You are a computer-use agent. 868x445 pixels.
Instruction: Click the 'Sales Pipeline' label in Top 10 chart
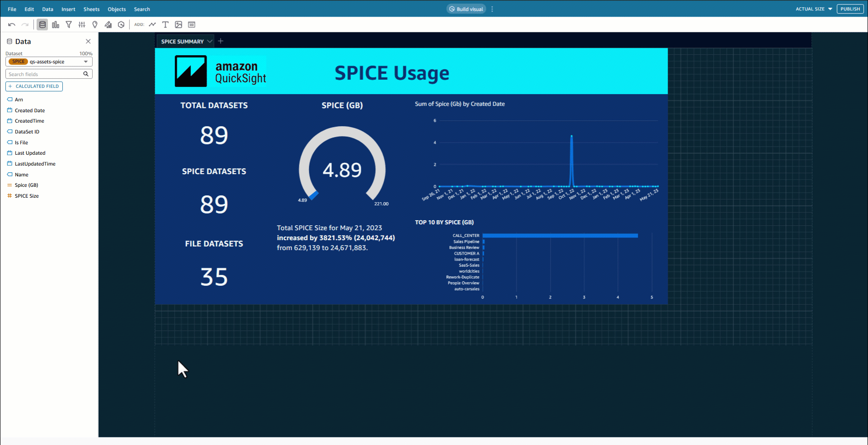467,241
